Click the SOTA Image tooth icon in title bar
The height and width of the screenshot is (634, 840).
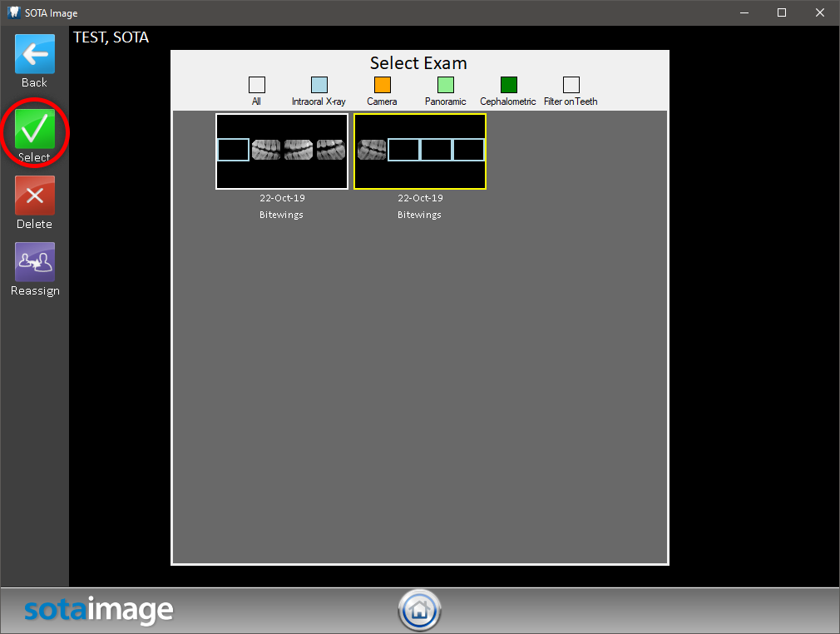pyautogui.click(x=13, y=12)
